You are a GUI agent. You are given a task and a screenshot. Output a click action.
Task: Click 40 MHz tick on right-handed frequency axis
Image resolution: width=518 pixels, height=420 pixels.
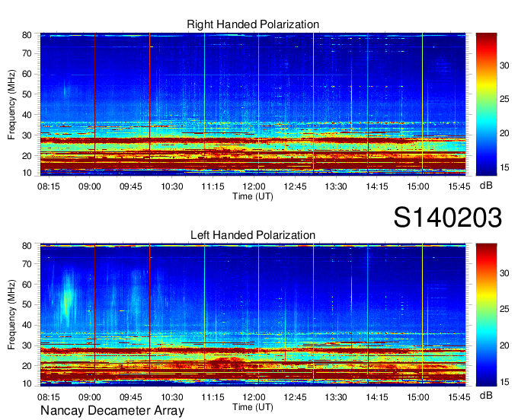27,115
